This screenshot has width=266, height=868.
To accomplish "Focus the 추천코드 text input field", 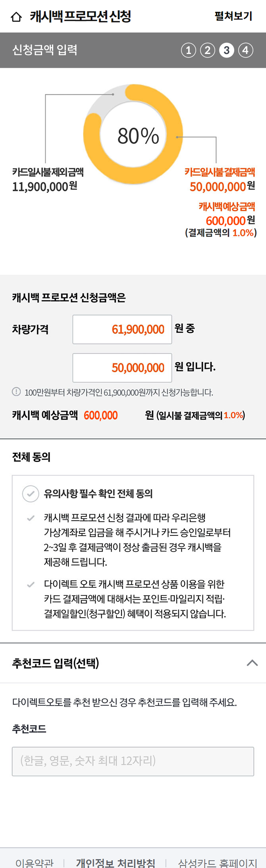I will (133, 761).
